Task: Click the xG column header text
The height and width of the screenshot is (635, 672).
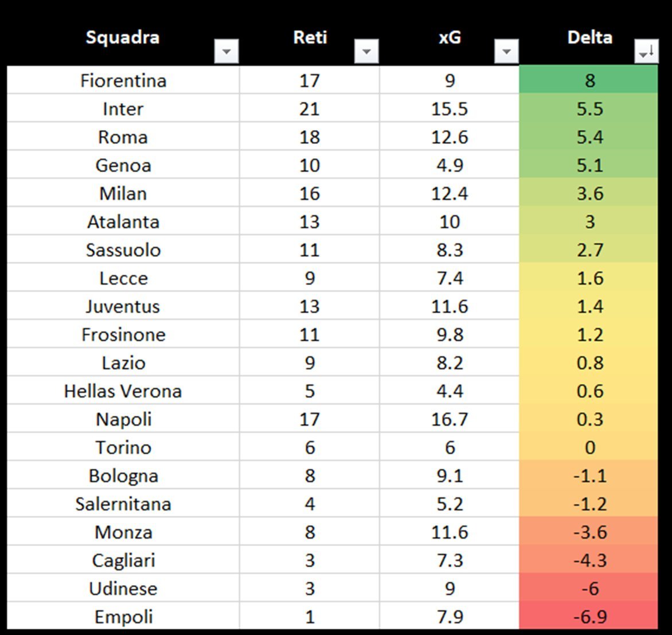Action: pyautogui.click(x=450, y=37)
